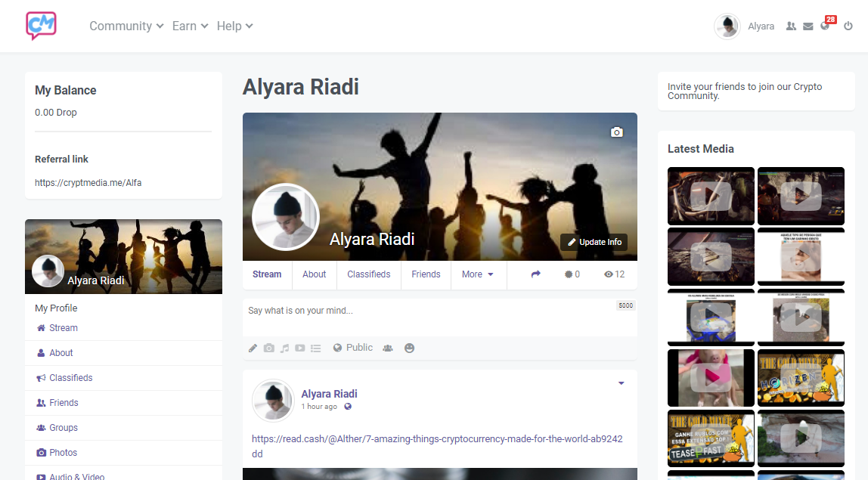
Task: Open the Tease Fast gold miner thumbnail
Action: pos(711,438)
